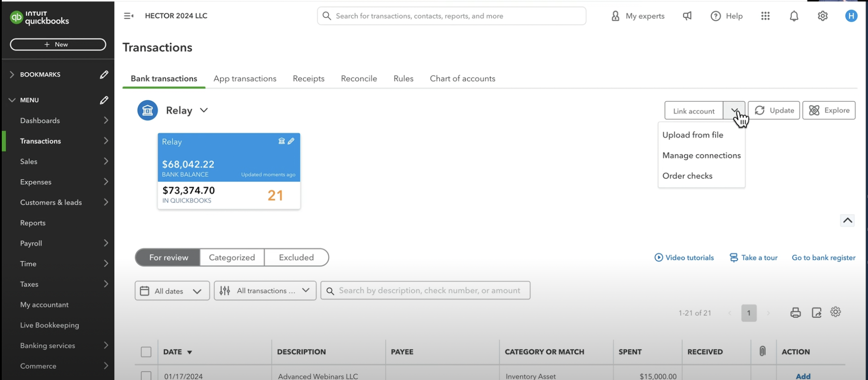Select the Relay account card balance
Image resolution: width=868 pixels, height=380 pixels.
(188, 165)
